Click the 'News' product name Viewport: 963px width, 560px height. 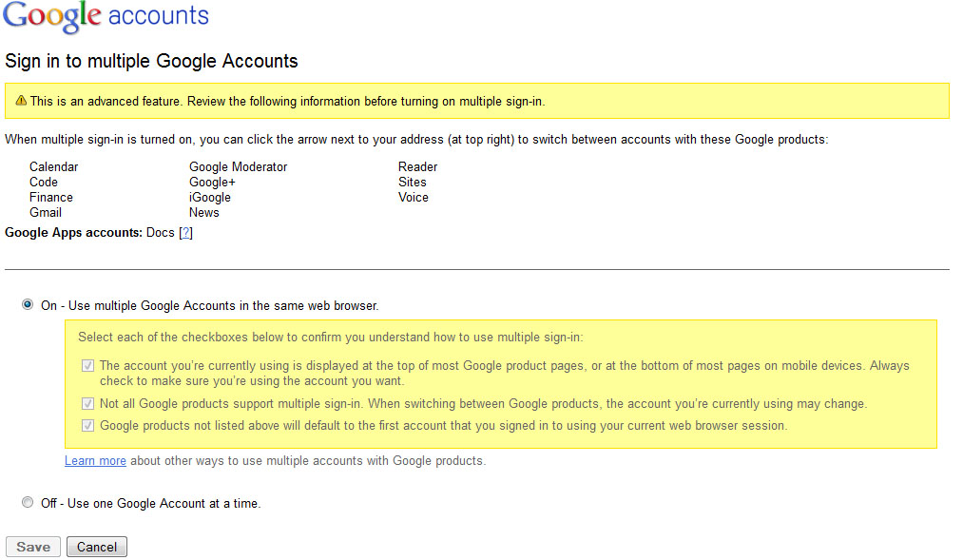[203, 212]
